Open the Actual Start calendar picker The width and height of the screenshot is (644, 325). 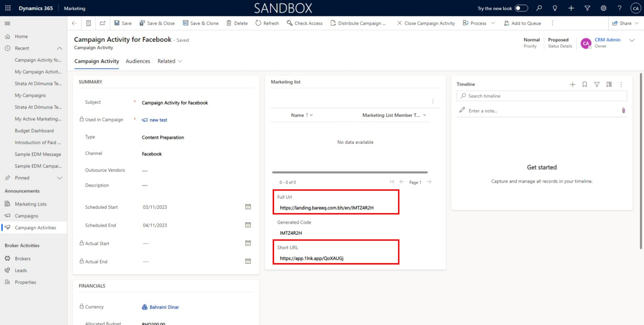coord(248,243)
